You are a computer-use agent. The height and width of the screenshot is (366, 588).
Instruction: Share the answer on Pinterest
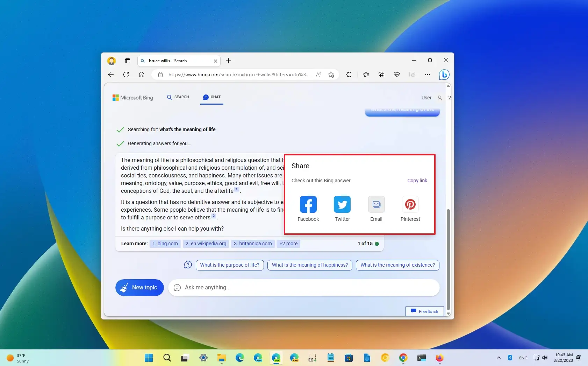[x=410, y=205]
